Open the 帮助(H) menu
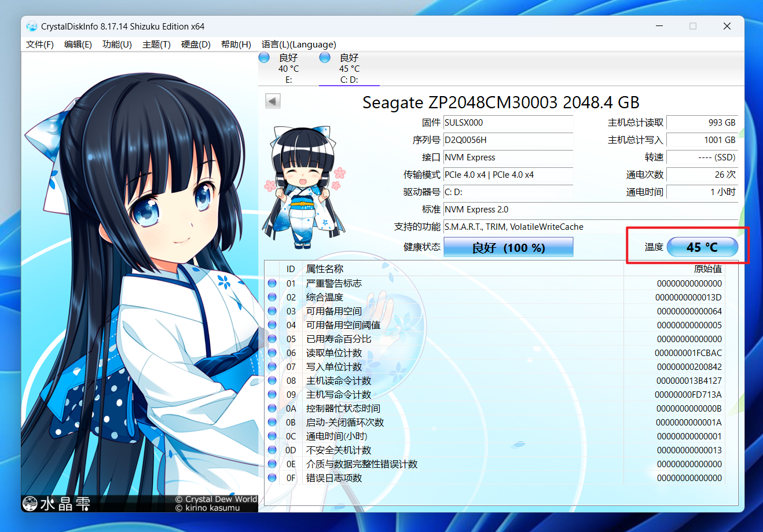Screen dimensions: 763x532 click(x=236, y=45)
